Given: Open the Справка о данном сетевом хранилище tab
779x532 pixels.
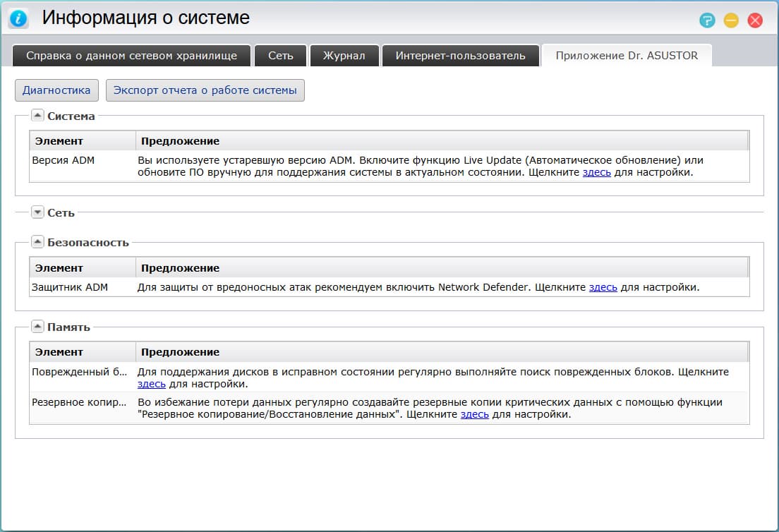Looking at the screenshot, I should 131,55.
